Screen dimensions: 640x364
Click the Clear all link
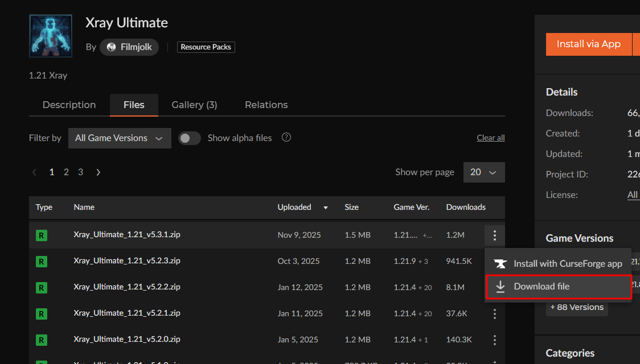click(491, 138)
